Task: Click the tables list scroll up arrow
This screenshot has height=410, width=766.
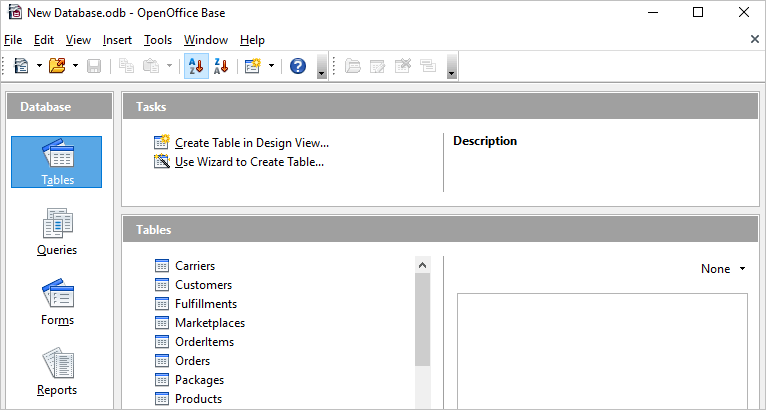Action: 423,265
